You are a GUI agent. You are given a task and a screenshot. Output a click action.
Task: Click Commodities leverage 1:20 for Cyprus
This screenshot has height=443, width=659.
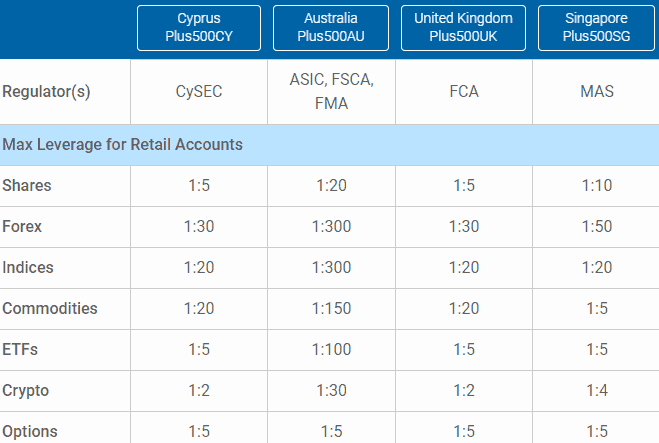point(199,309)
